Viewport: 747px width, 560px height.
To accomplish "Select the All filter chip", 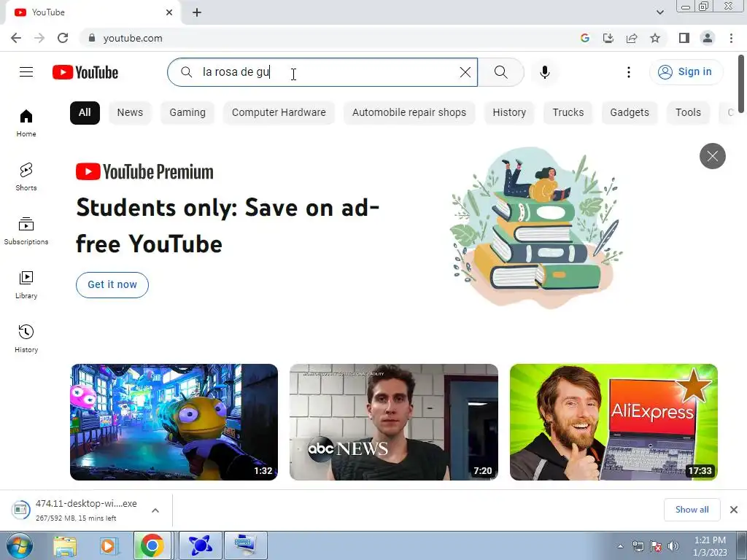I will click(x=85, y=113).
